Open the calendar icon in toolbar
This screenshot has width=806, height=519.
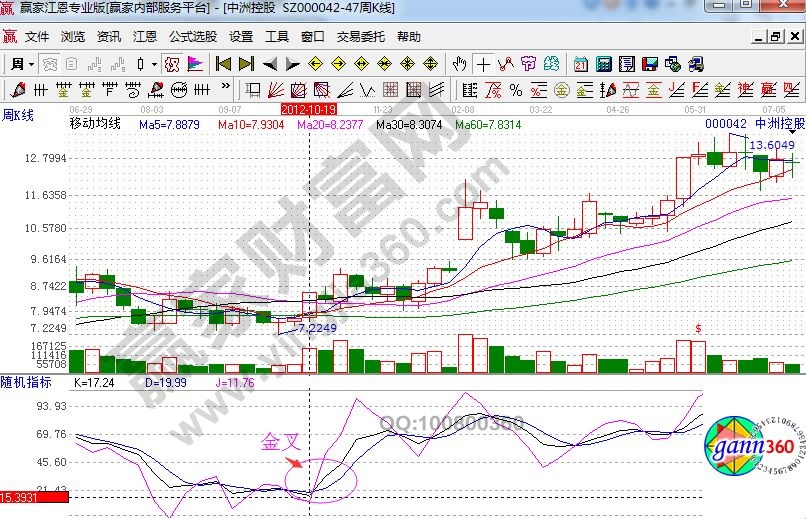click(x=581, y=64)
